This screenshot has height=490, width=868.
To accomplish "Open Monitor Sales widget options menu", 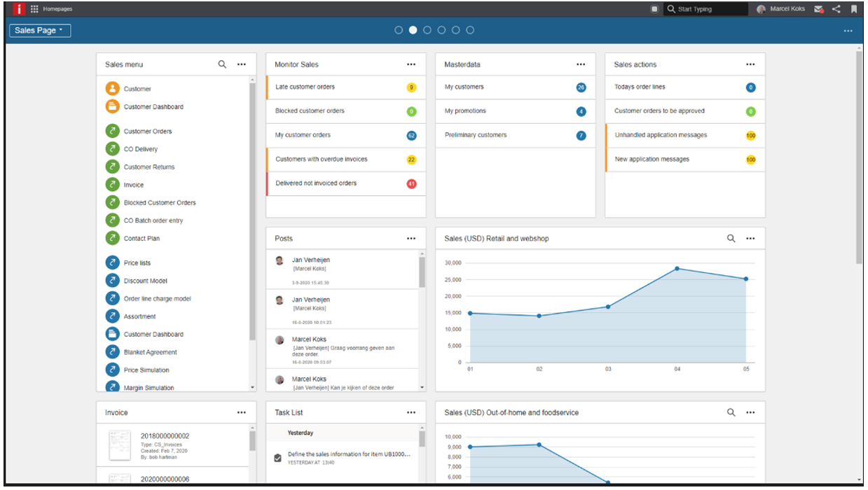I will click(x=411, y=64).
